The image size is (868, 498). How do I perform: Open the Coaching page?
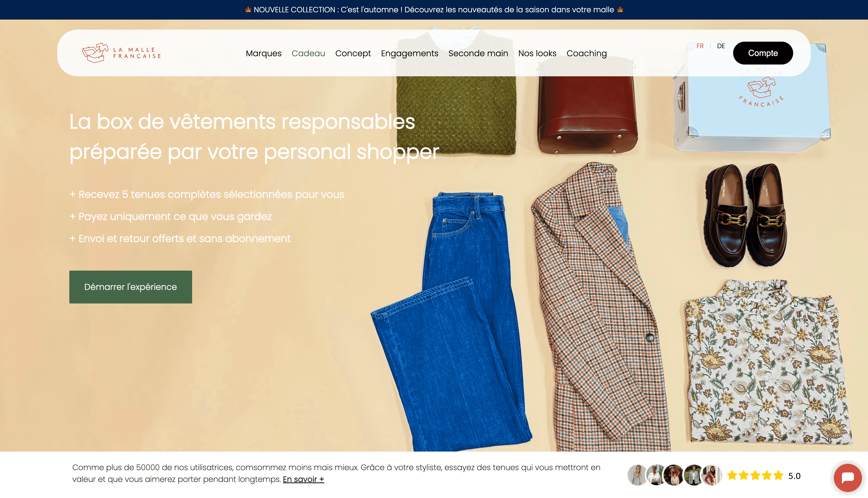(x=586, y=53)
